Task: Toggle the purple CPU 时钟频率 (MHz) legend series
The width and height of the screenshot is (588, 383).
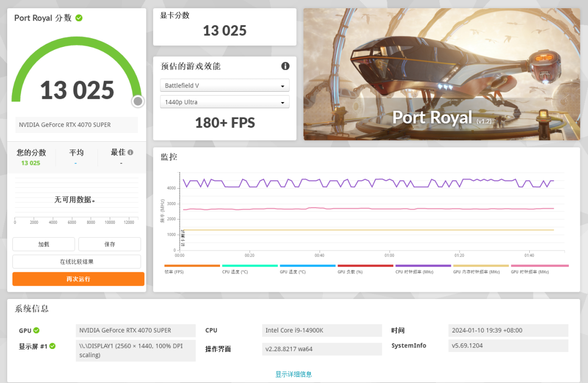Action: 423,269
